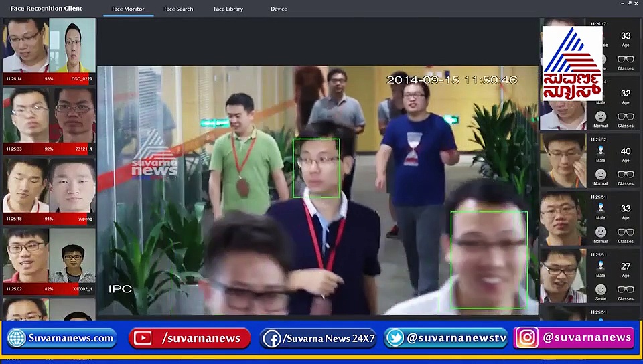Click the Glasses icon in the Age 40 record

pyautogui.click(x=626, y=175)
